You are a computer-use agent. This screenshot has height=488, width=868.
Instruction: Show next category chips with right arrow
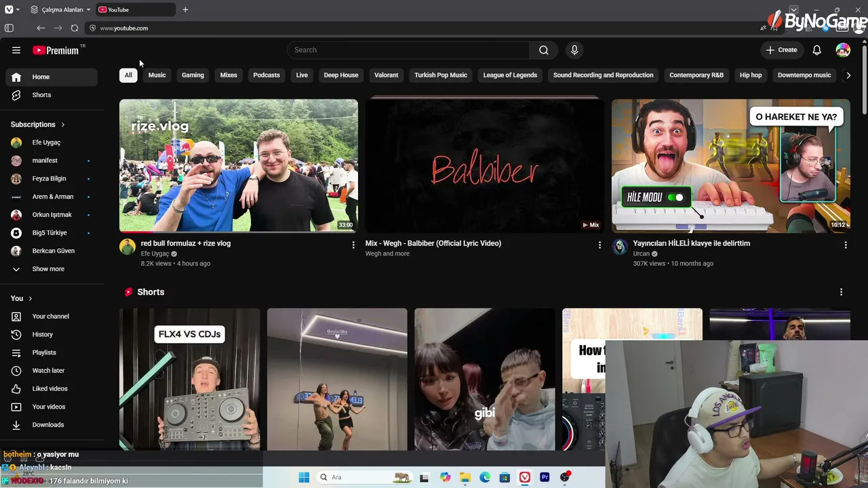(848, 75)
